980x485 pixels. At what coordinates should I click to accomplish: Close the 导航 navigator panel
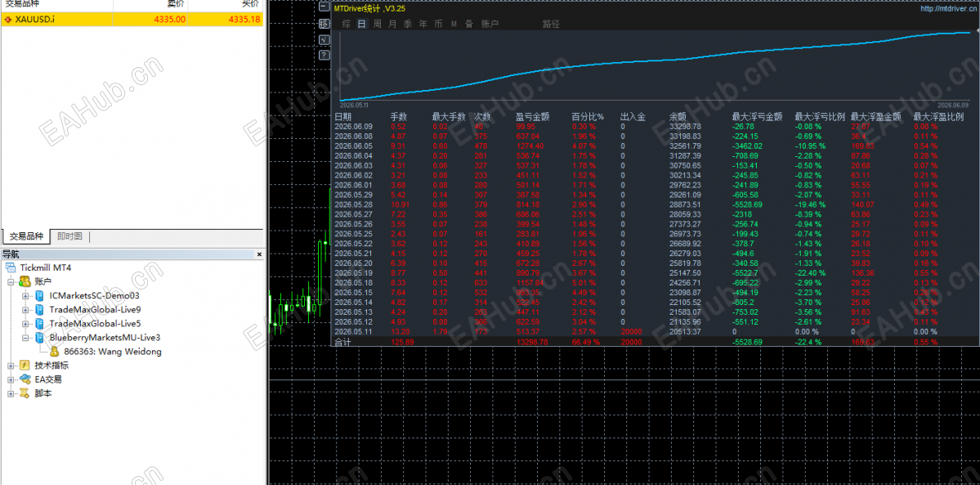click(259, 254)
